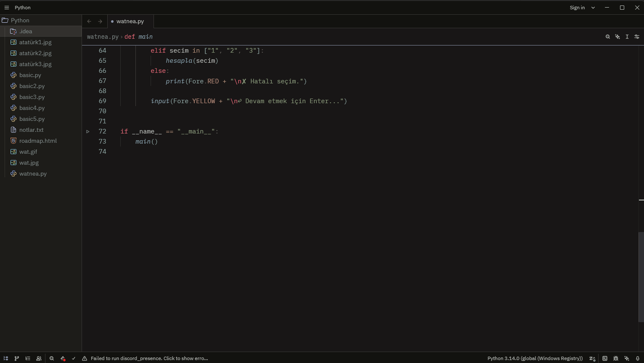Click hesapla(secim) call on line 65
This screenshot has width=644, height=363.
pos(192,61)
